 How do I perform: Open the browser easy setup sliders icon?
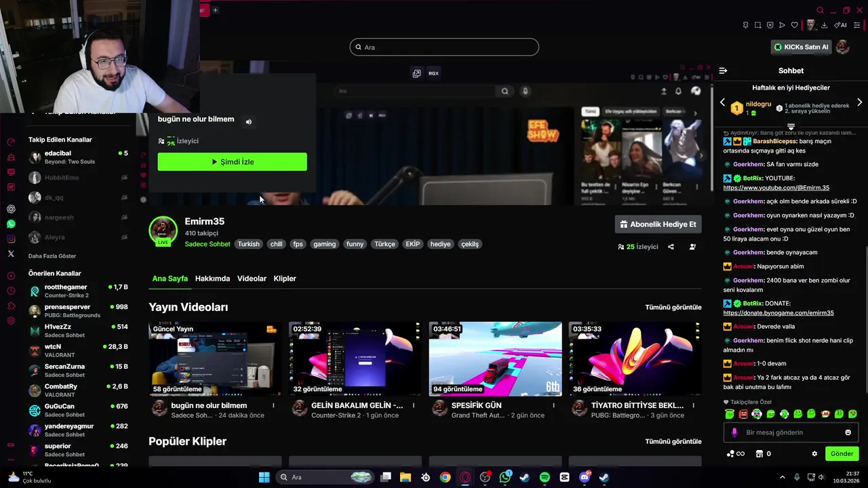(x=856, y=25)
